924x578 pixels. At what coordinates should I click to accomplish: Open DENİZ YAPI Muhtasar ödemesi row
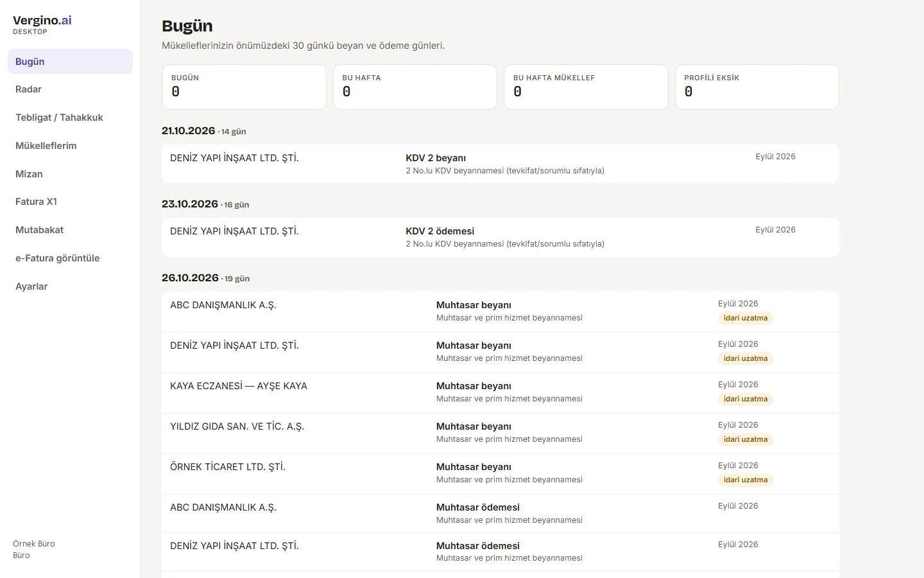pyautogui.click(x=501, y=552)
